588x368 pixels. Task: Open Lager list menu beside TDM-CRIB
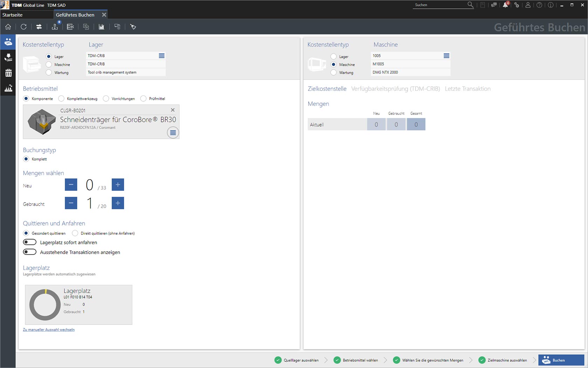click(x=162, y=56)
